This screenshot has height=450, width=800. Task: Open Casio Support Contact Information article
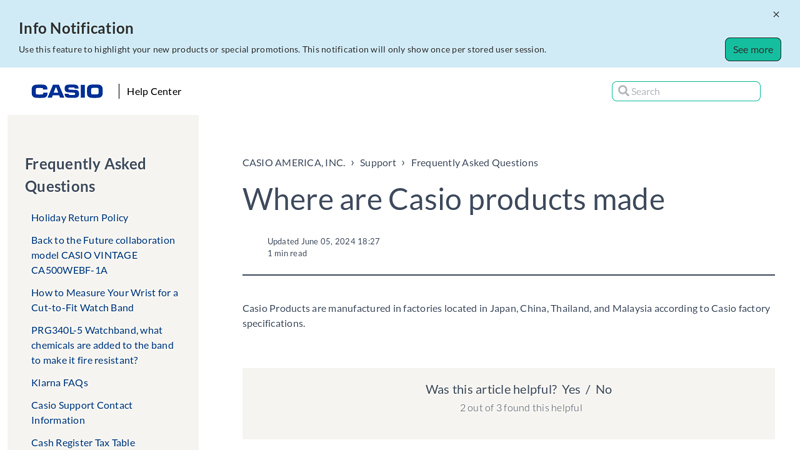(x=82, y=413)
